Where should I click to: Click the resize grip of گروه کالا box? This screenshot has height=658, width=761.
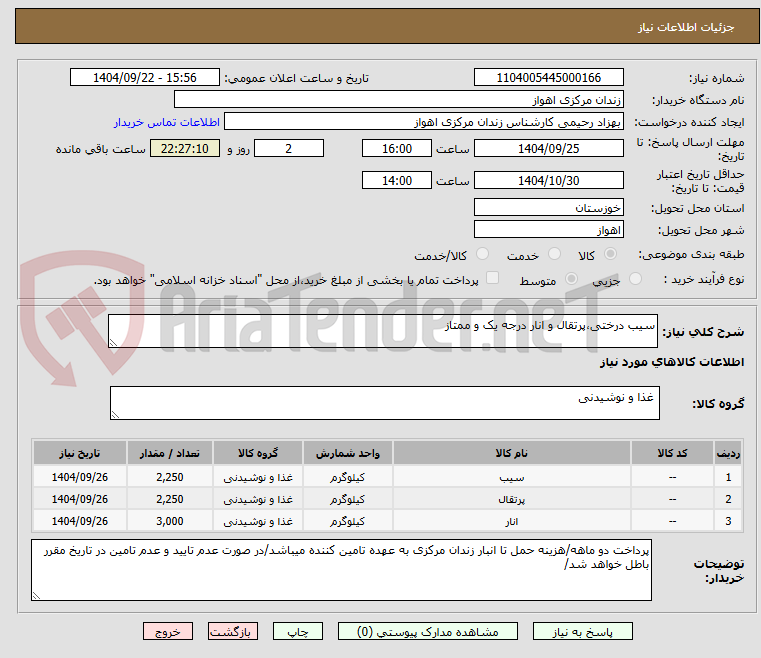pyautogui.click(x=116, y=414)
